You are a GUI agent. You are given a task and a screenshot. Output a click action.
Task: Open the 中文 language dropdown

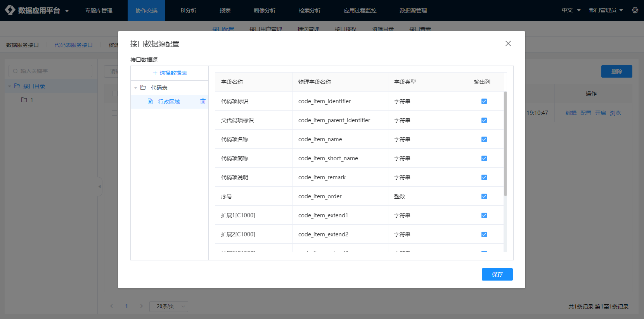pos(571,10)
